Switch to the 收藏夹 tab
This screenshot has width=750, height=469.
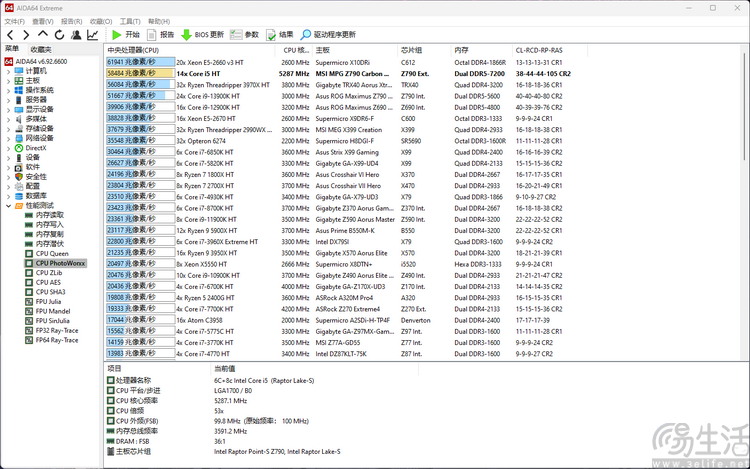(x=41, y=49)
